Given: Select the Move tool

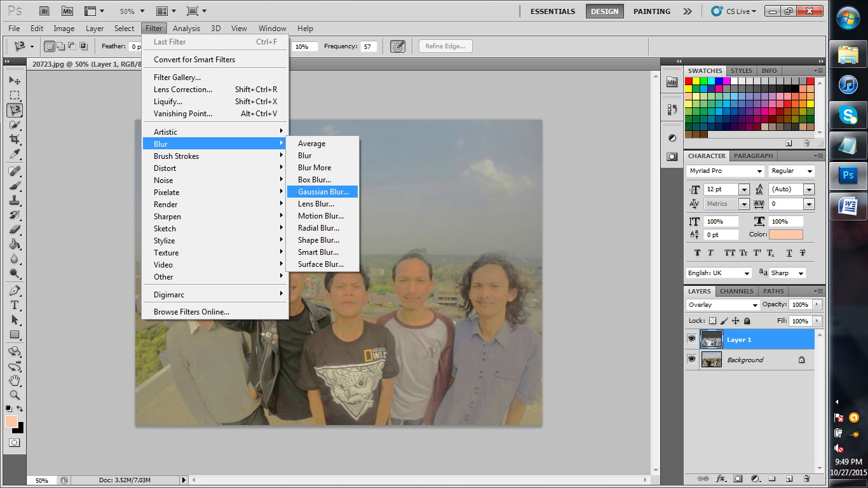Looking at the screenshot, I should 14,80.
